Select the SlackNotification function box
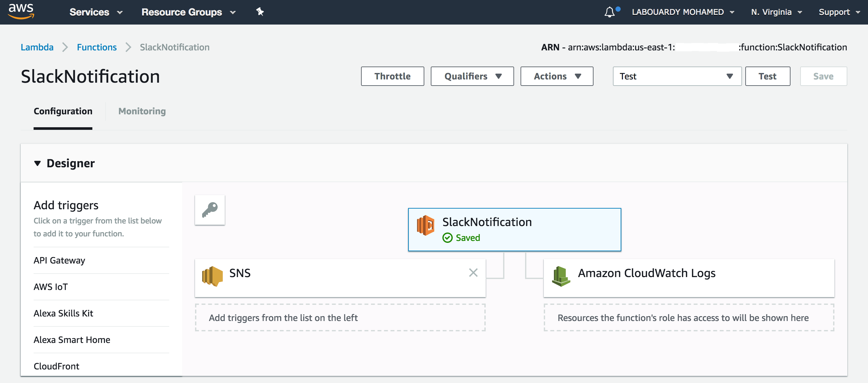 click(514, 230)
